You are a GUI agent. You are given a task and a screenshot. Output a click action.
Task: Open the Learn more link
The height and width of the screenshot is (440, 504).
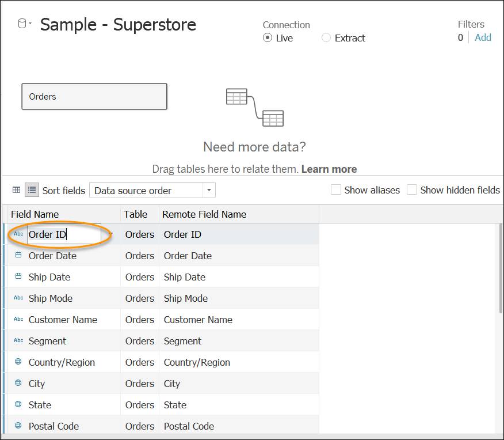coord(329,169)
